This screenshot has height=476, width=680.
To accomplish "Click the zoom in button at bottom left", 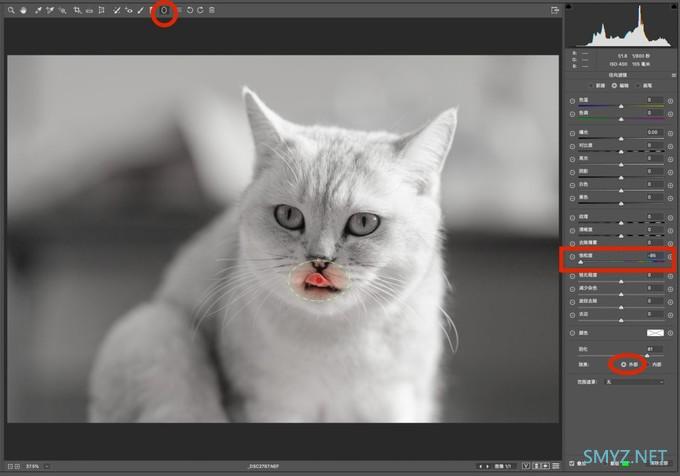I will [x=17, y=466].
